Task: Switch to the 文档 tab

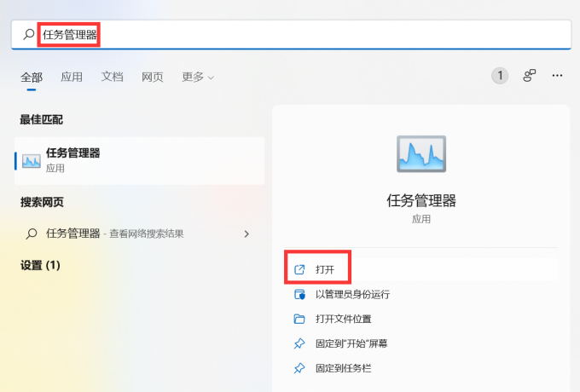Action: [x=112, y=77]
